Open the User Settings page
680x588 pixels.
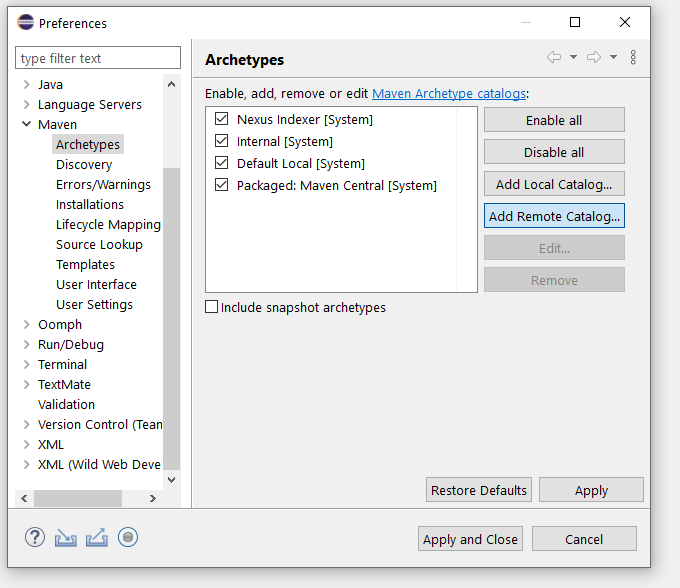94,305
